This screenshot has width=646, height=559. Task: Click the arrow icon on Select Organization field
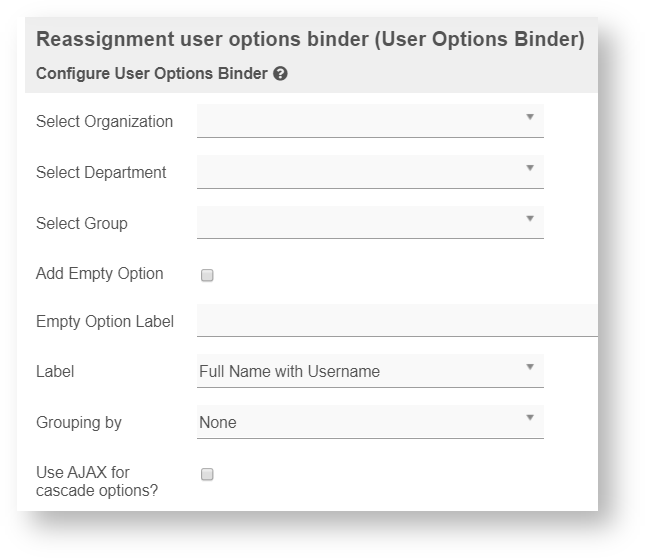530,117
